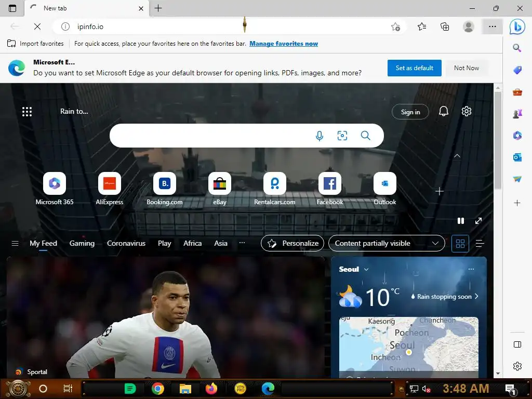This screenshot has height=399, width=532.
Task: Open Bing chat sidebar button
Action: coord(517,26)
